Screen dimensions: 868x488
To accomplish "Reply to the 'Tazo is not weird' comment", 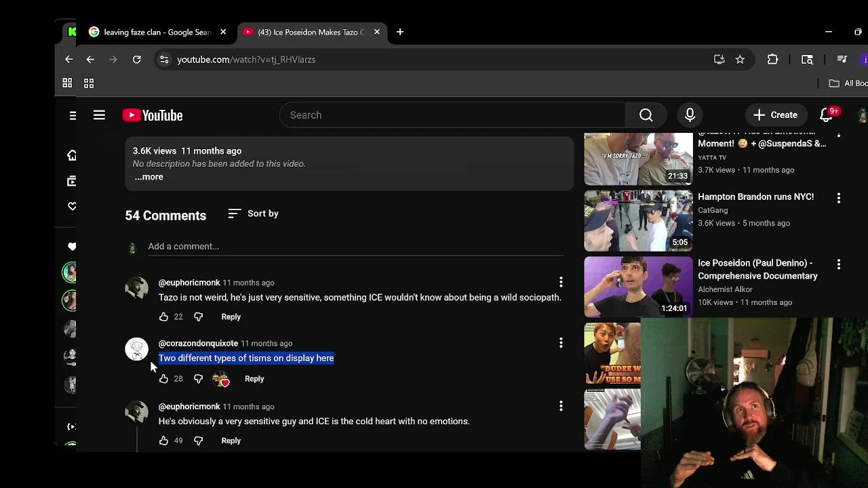I will [x=231, y=317].
